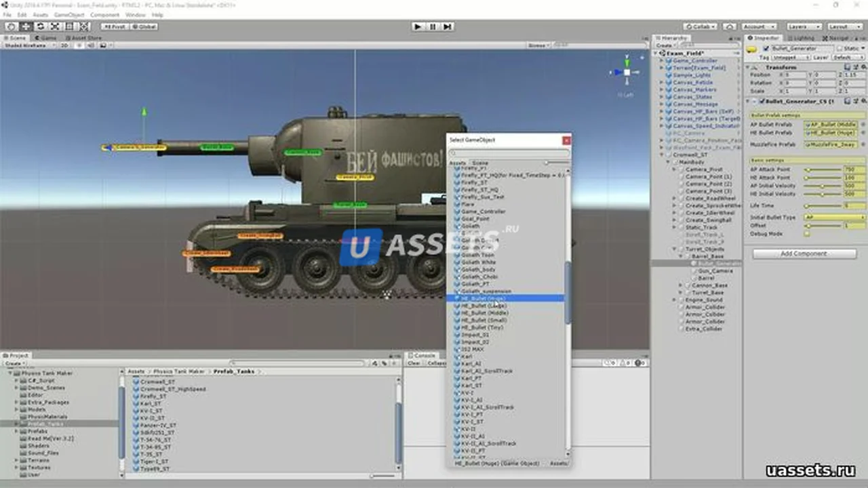Toggle Bullet_Generator active checkbox
Screen dimensions: 868x488
[766, 49]
